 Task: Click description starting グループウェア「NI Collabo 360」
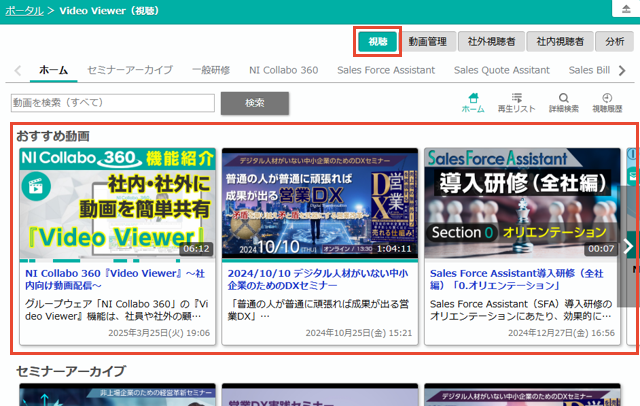(x=117, y=310)
